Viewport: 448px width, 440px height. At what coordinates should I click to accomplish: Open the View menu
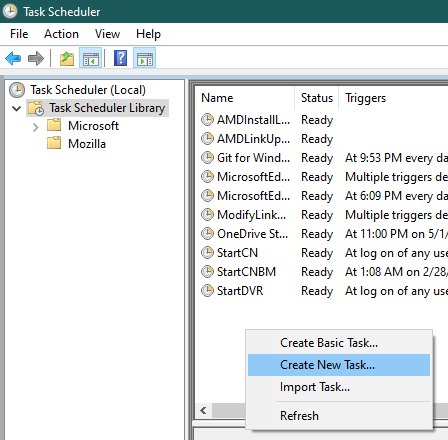(107, 34)
